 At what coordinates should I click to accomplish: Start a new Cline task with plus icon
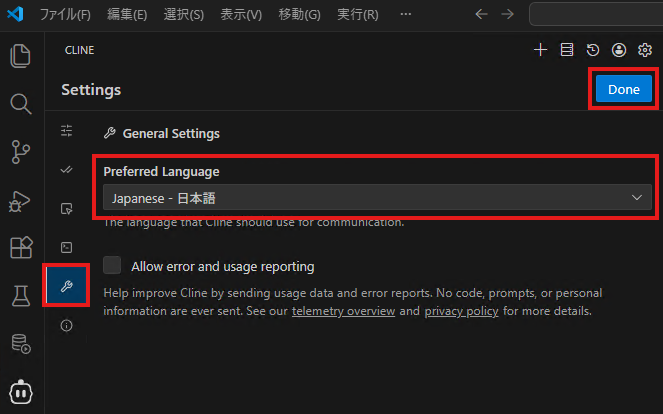540,50
